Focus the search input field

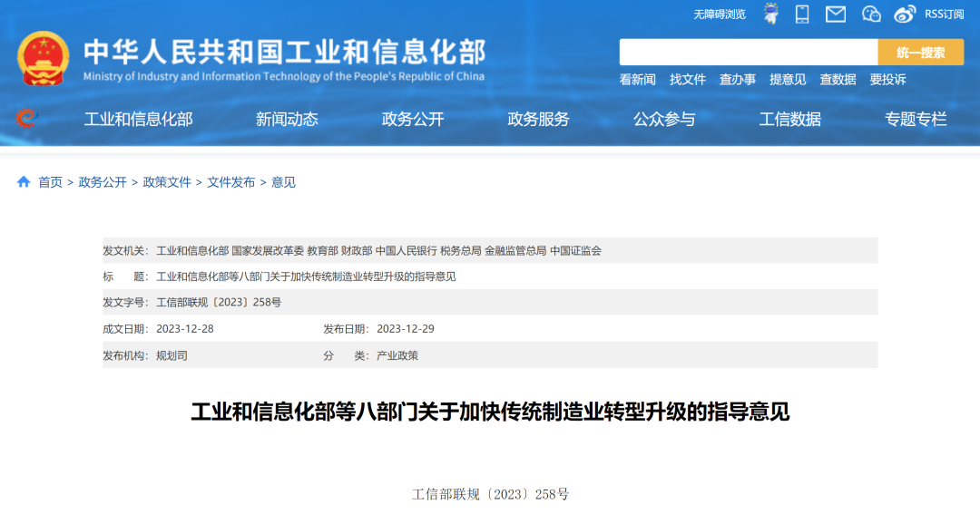[x=748, y=53]
